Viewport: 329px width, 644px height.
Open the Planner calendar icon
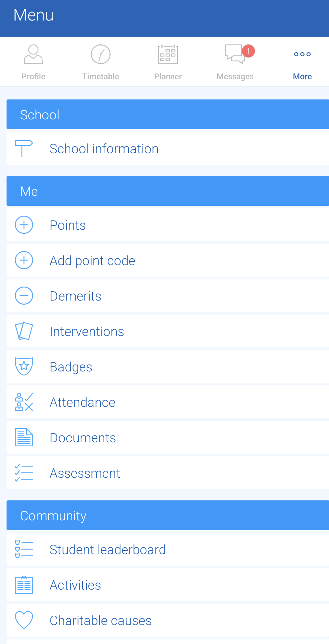coord(167,54)
